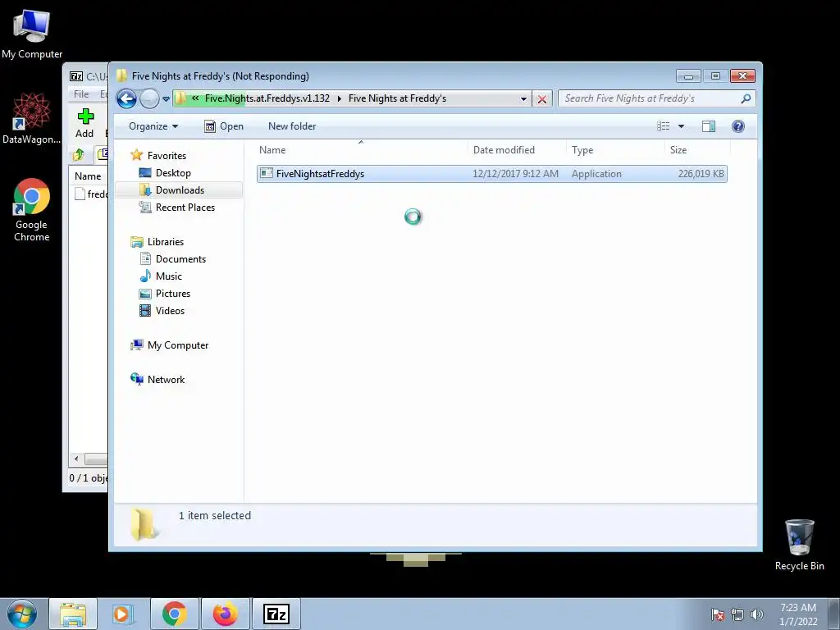Click the search magnifier icon
The image size is (840, 630).
[x=746, y=98]
